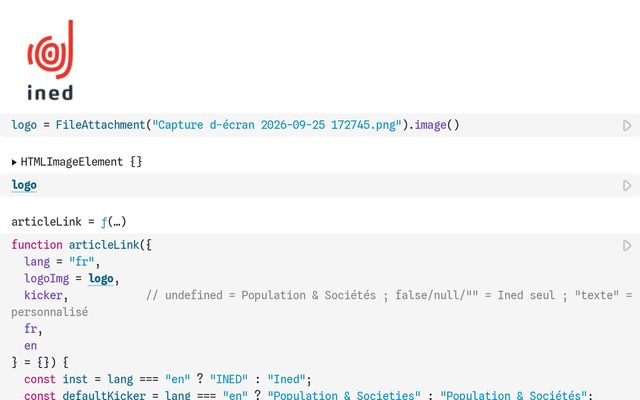This screenshot has height=400, width=640.
Task: Click the file name string "Capture d-écran 2026-09-25 172745.png"
Action: coord(277,125)
